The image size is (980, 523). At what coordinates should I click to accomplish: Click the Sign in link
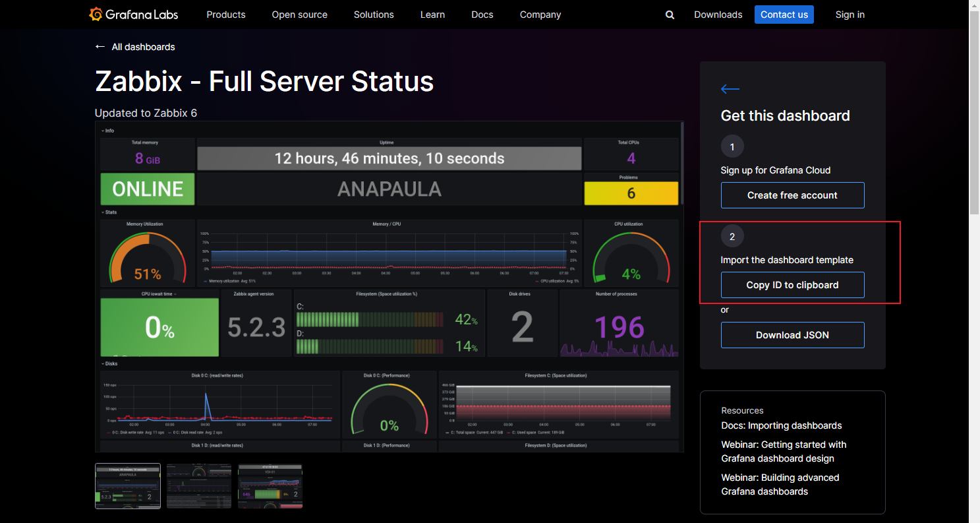tap(850, 15)
